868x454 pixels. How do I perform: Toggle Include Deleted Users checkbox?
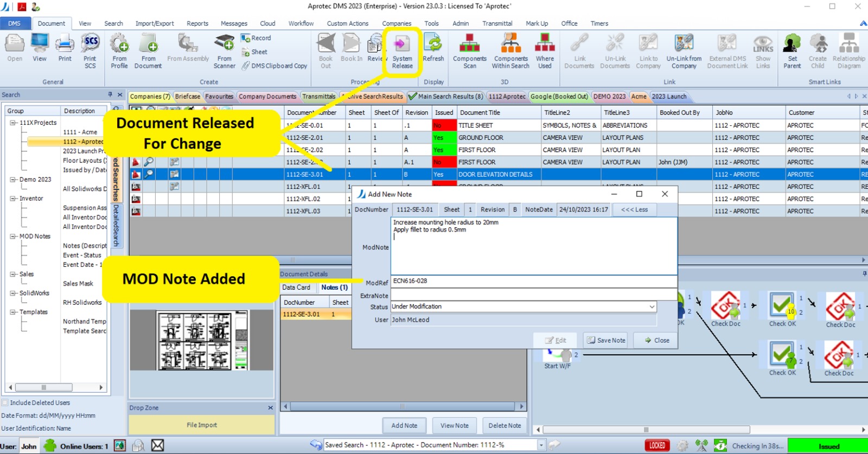tap(5, 402)
